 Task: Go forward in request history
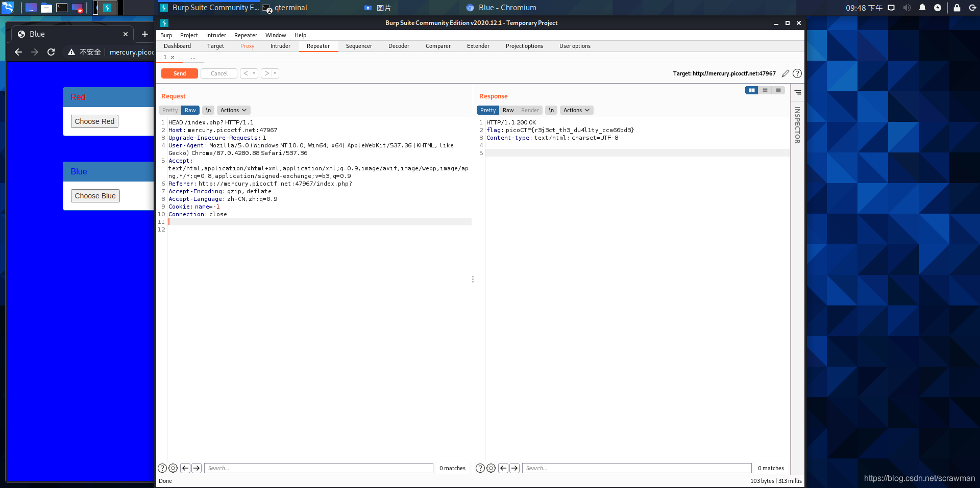266,73
